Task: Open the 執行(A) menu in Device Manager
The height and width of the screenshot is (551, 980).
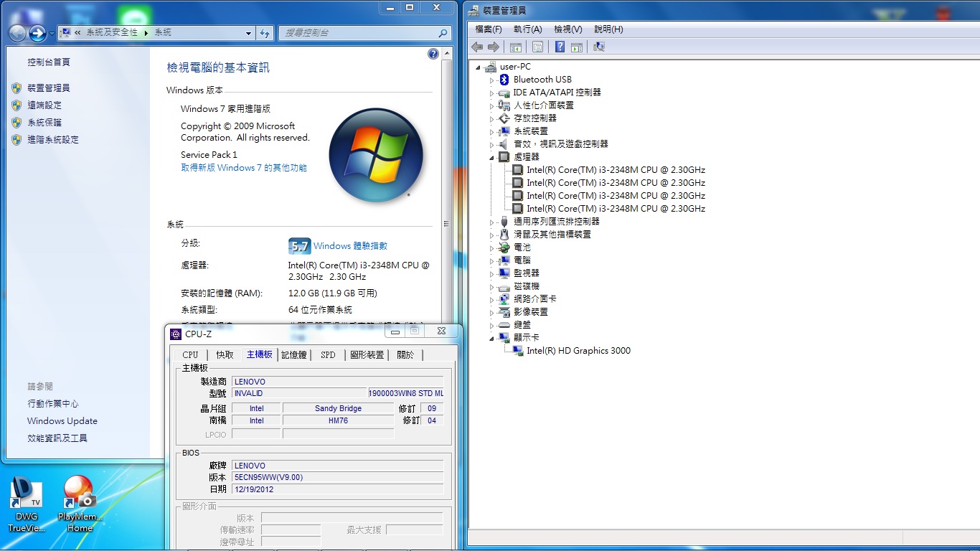Action: [x=528, y=29]
